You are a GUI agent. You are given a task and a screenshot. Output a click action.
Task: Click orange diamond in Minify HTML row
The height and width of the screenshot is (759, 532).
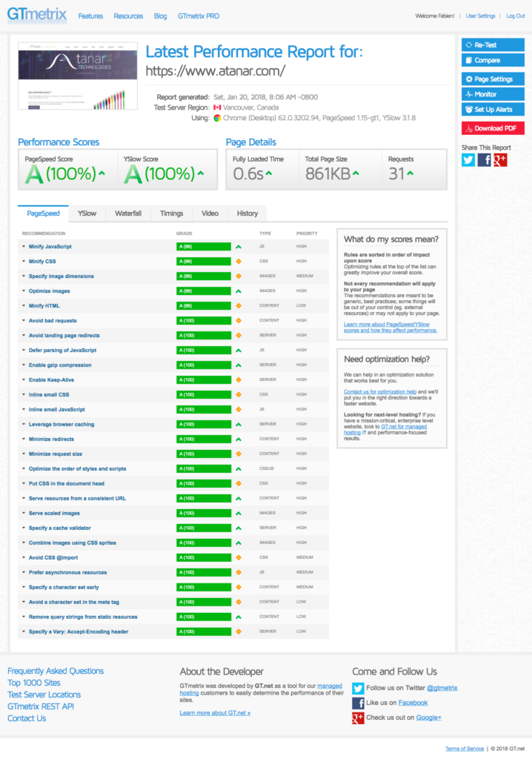238,306
